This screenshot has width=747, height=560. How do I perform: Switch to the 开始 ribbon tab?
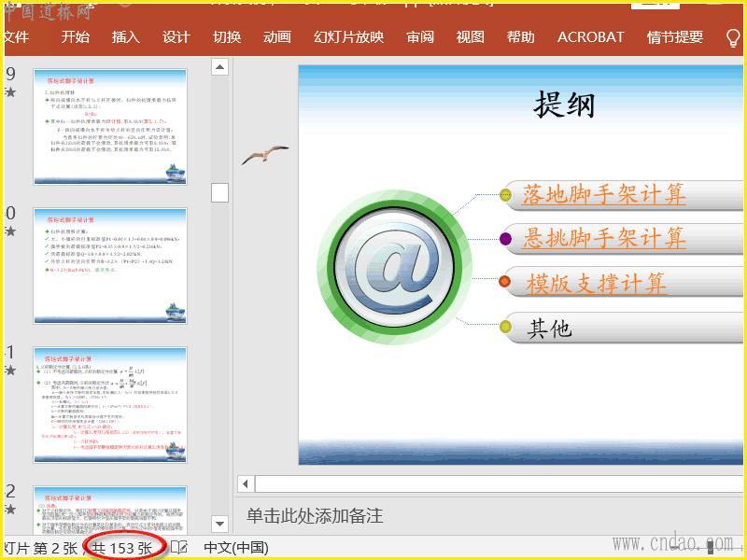76,36
